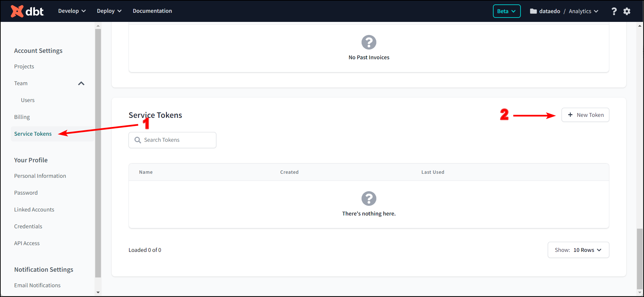
Task: Open account settings gear icon
Action: 627,11
